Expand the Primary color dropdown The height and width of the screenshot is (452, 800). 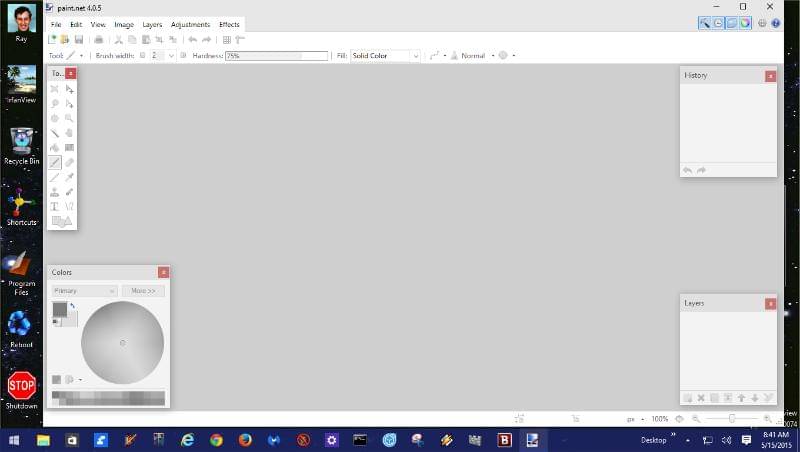[84, 291]
